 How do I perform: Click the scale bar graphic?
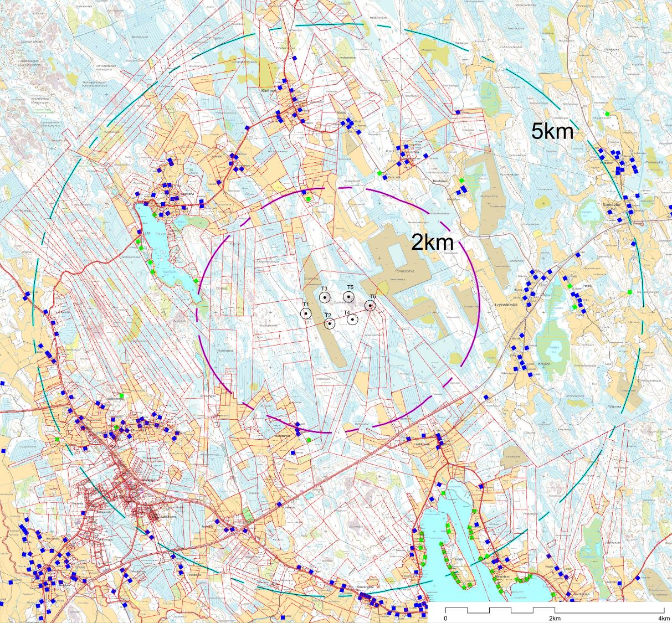(x=554, y=609)
